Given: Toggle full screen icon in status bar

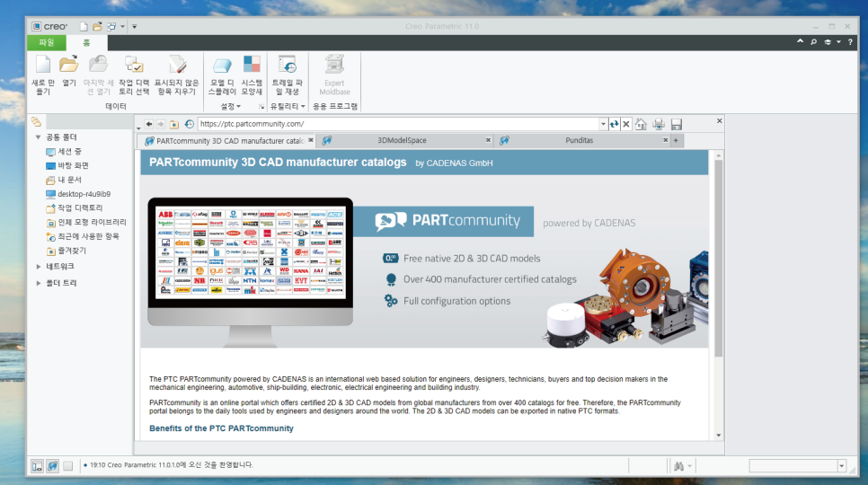Looking at the screenshot, I should click(67, 465).
